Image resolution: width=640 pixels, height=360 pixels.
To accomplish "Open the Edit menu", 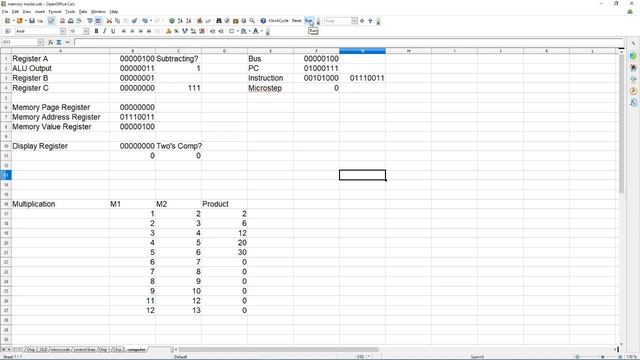I will tap(15, 12).
